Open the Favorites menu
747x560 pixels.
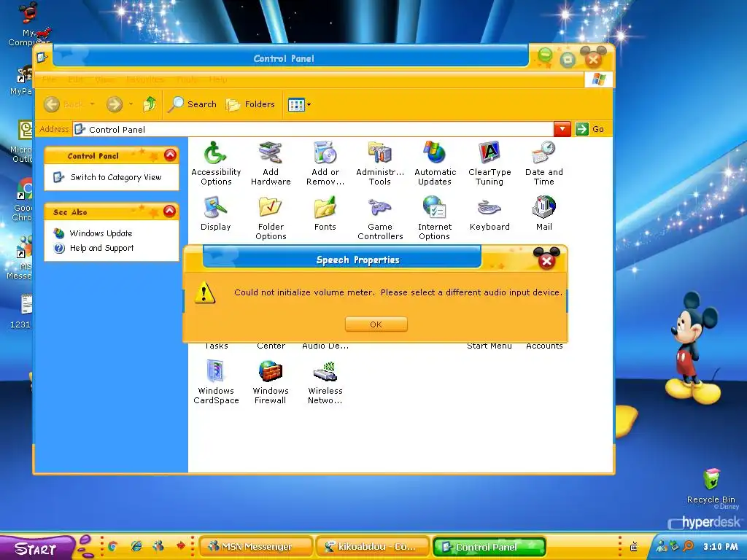point(145,79)
